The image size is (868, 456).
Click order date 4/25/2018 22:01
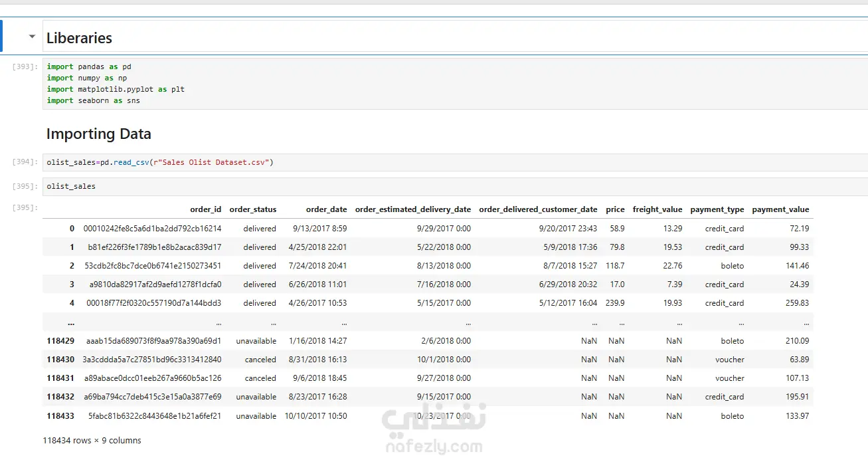[318, 247]
